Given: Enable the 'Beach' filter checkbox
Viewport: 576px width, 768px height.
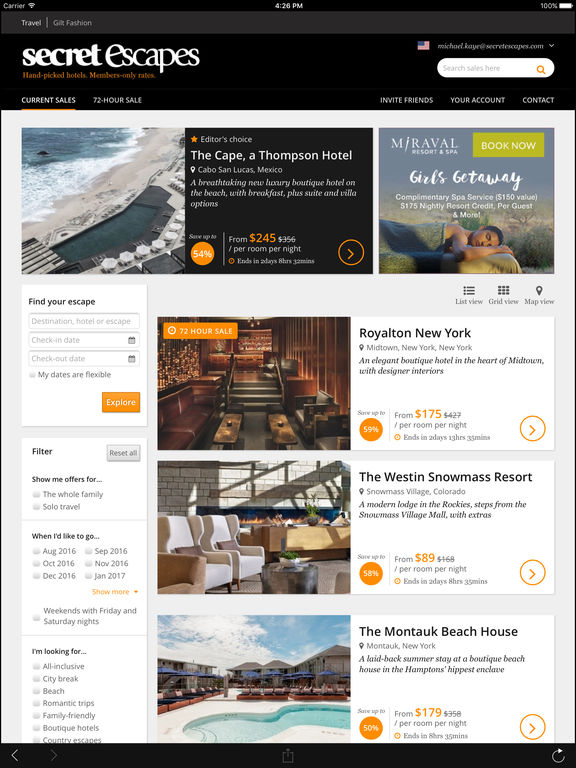Looking at the screenshot, I should 36,691.
